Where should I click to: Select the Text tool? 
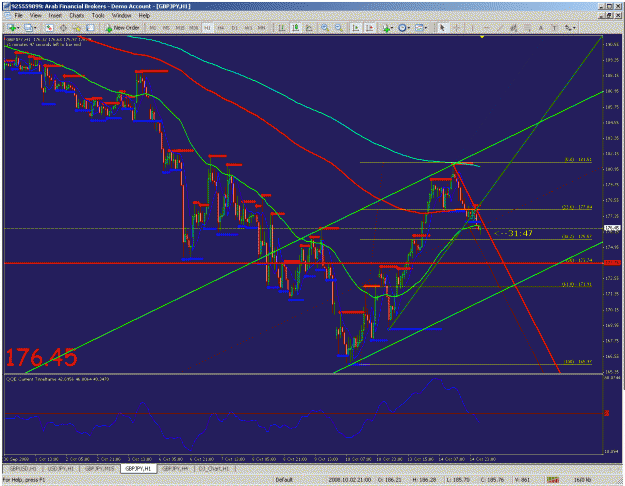[541, 28]
